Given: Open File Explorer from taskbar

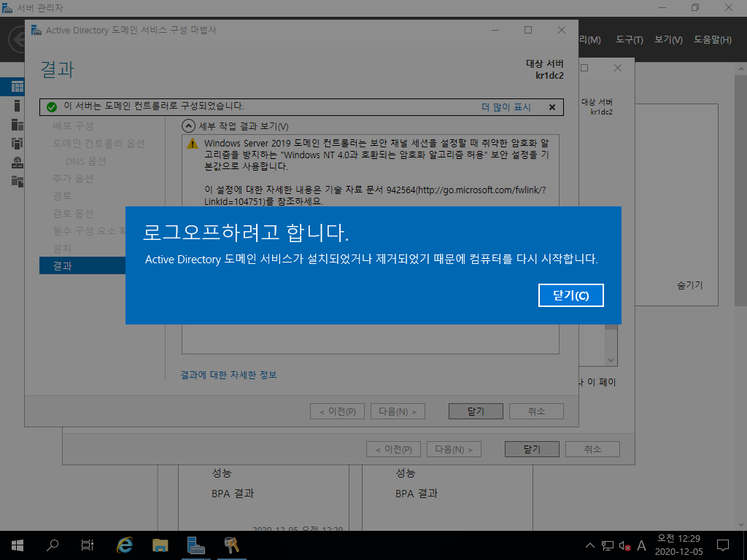Looking at the screenshot, I should point(160,545).
